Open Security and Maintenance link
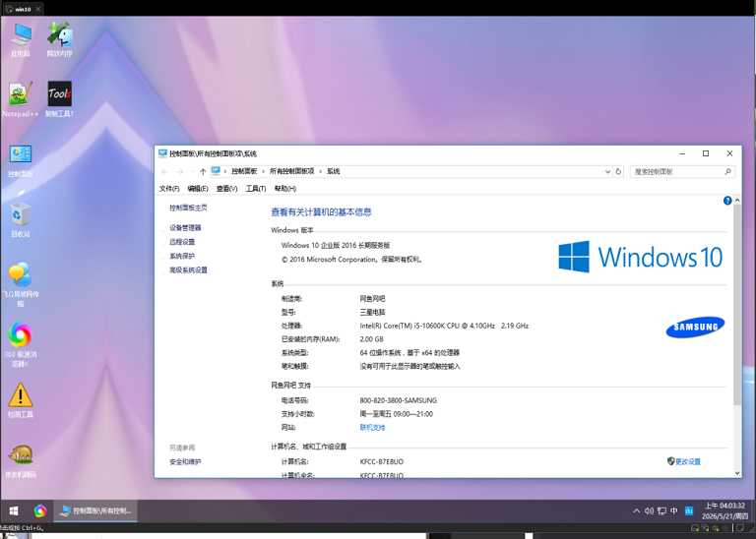 pyautogui.click(x=185, y=462)
